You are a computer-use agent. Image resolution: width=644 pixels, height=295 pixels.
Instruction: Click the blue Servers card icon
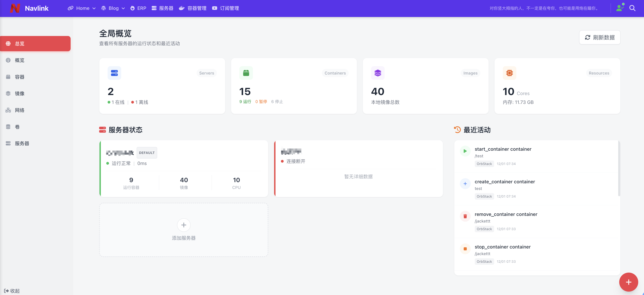click(x=114, y=73)
